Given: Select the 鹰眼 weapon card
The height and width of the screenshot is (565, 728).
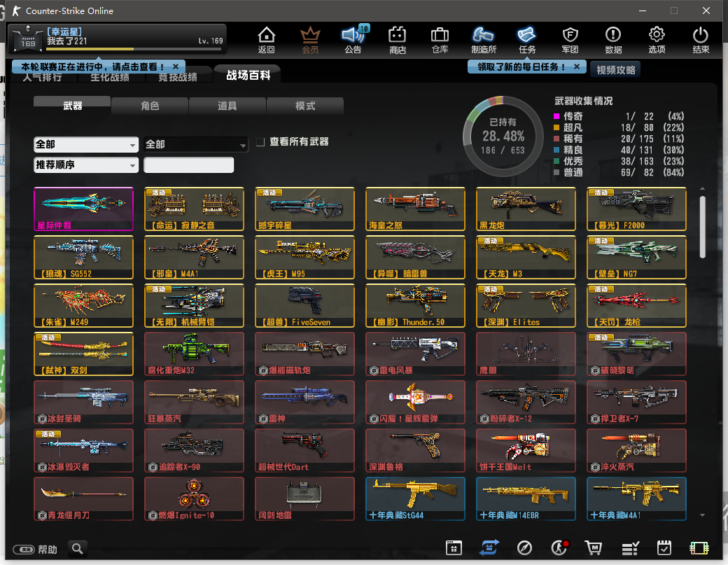Looking at the screenshot, I should coord(526,354).
